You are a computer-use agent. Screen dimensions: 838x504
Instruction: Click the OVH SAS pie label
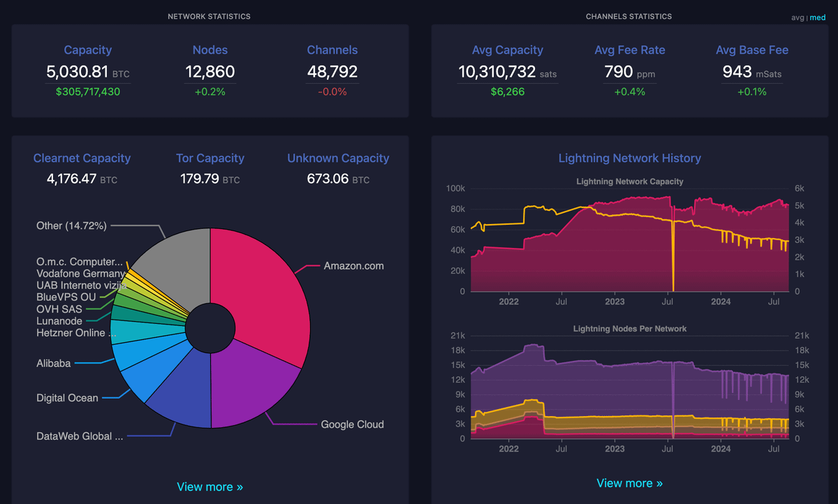[59, 309]
